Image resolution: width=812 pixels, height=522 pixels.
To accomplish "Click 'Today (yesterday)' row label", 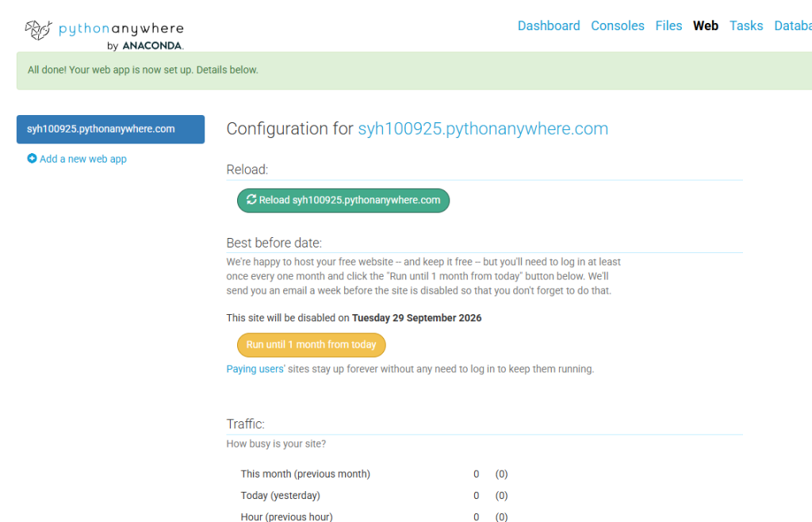I will pos(280,496).
